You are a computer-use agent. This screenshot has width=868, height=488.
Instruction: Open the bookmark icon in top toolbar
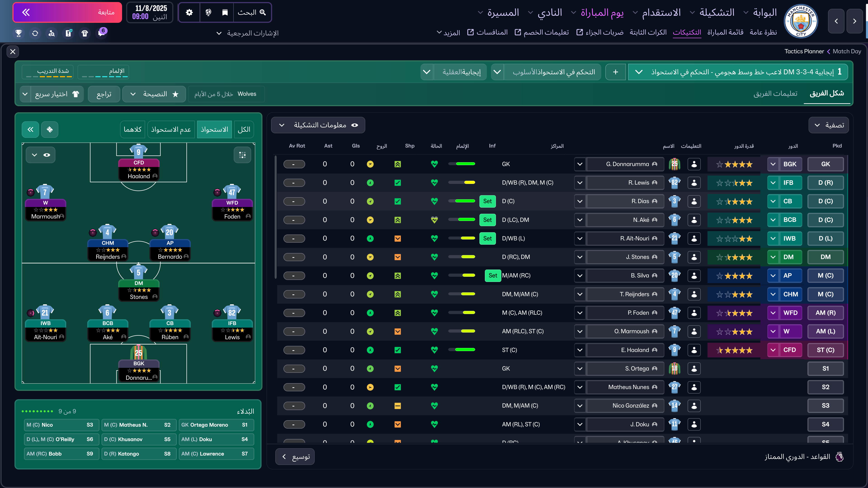tap(225, 12)
